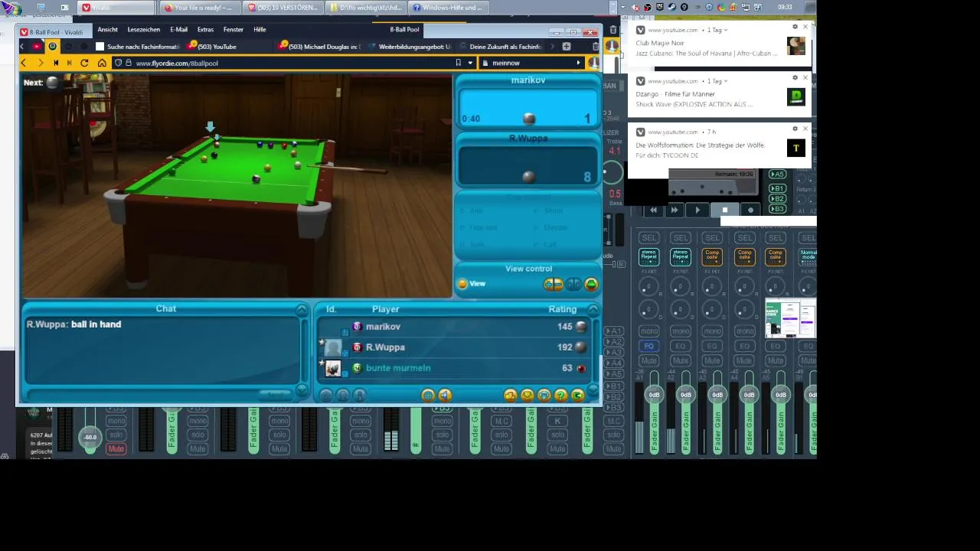Expand the Club Magie Noir notification chevron
This screenshot has width=980, height=551.
(725, 30)
